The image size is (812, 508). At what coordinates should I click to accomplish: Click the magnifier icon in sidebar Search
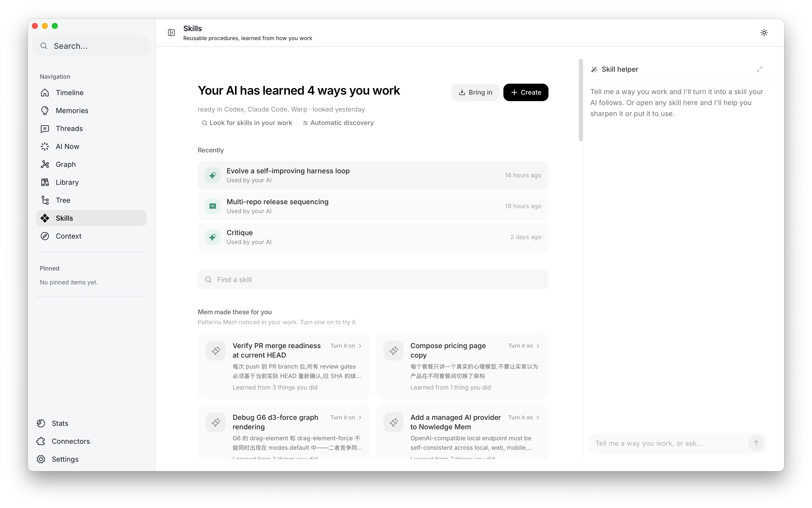[44, 46]
